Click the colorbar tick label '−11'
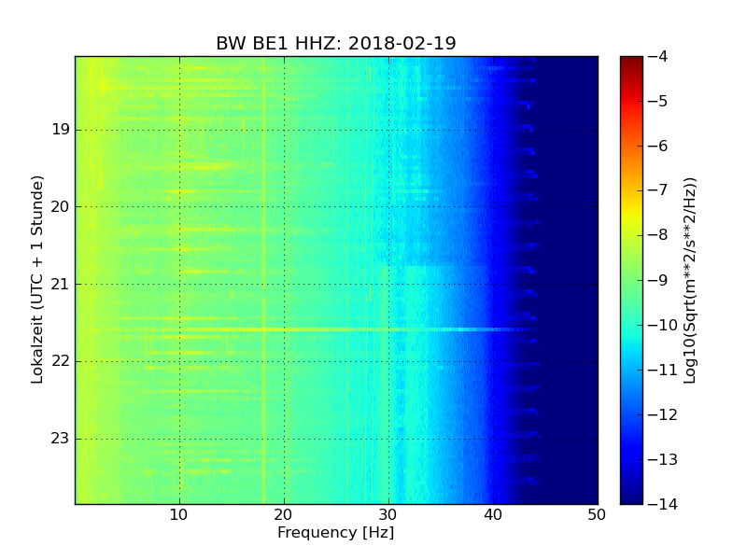747x560 pixels. 663,370
